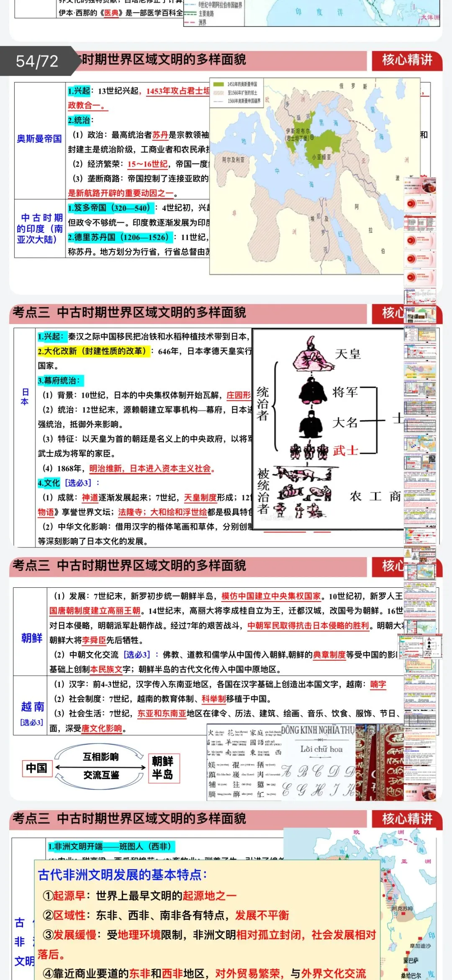
Task: Click the red 武士 label in the hierarchy diagram
Action: pos(345,450)
